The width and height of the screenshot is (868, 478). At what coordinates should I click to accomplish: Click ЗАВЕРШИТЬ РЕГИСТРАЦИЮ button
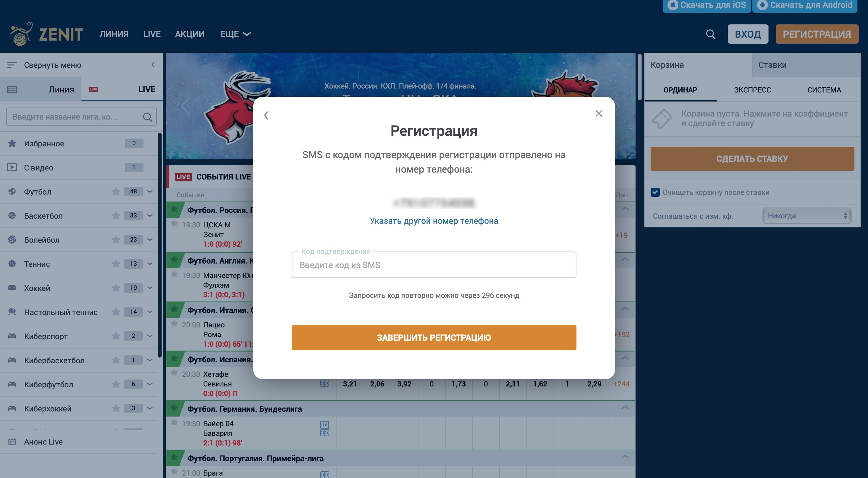(x=434, y=337)
